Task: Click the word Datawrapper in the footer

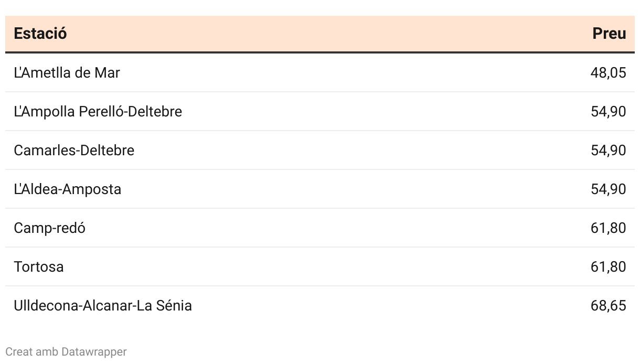Action: click(x=94, y=351)
